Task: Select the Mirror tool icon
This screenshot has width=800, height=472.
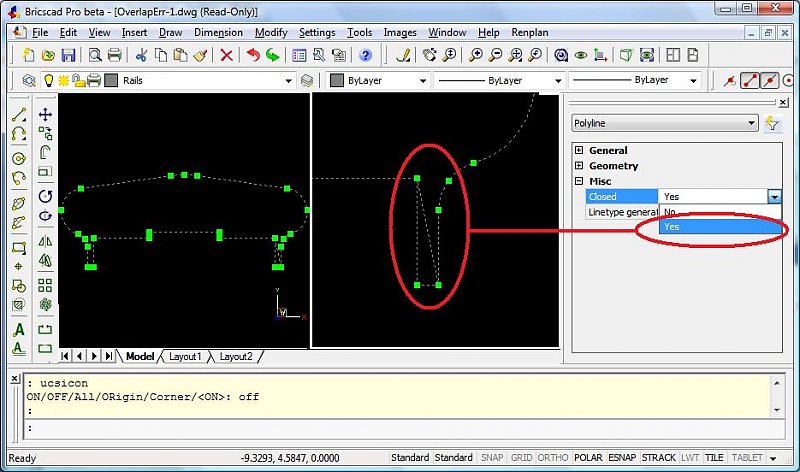Action: [45, 242]
